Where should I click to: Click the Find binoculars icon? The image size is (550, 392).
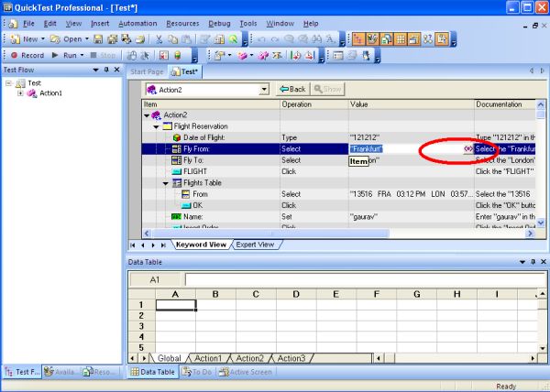317,39
